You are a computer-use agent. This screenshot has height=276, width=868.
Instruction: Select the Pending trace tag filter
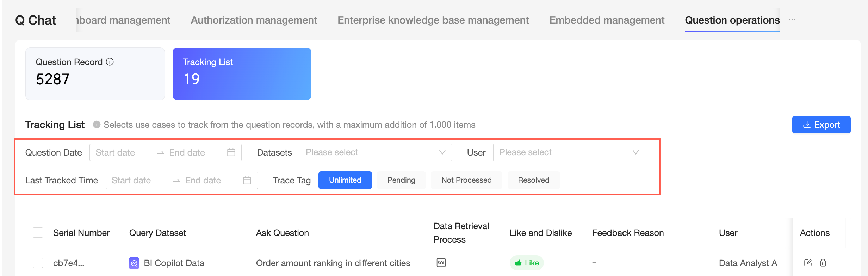pos(401,180)
